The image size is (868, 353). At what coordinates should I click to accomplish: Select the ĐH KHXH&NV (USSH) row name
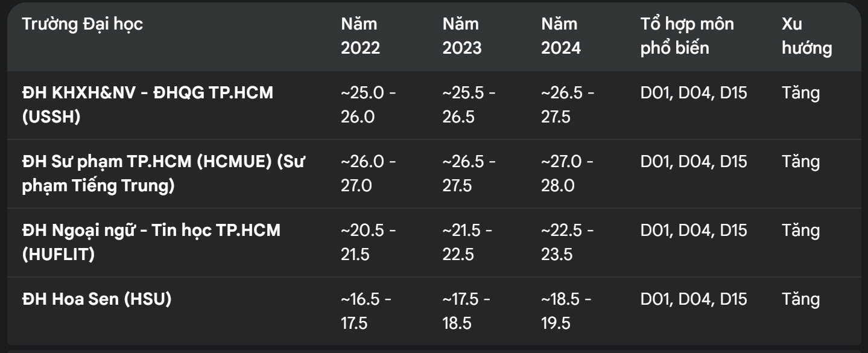pyautogui.click(x=148, y=105)
